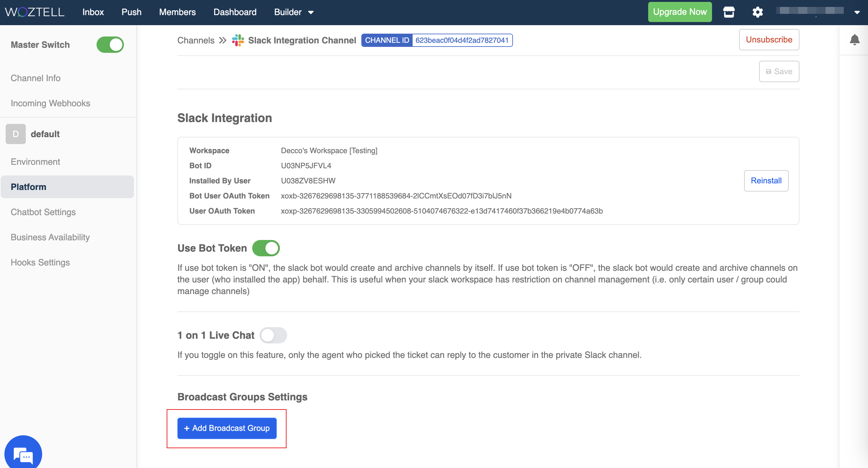Open the Inbox menu item
Screen dimensions: 868x468
pyautogui.click(x=93, y=12)
